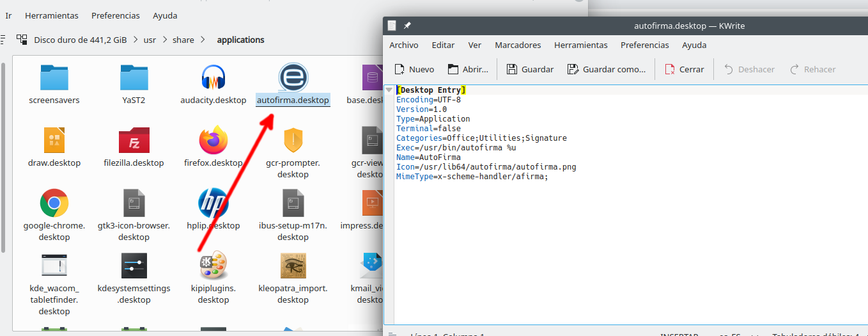Select the filezilla.desktop icon
Screen dimensions: 868x336
coord(134,140)
